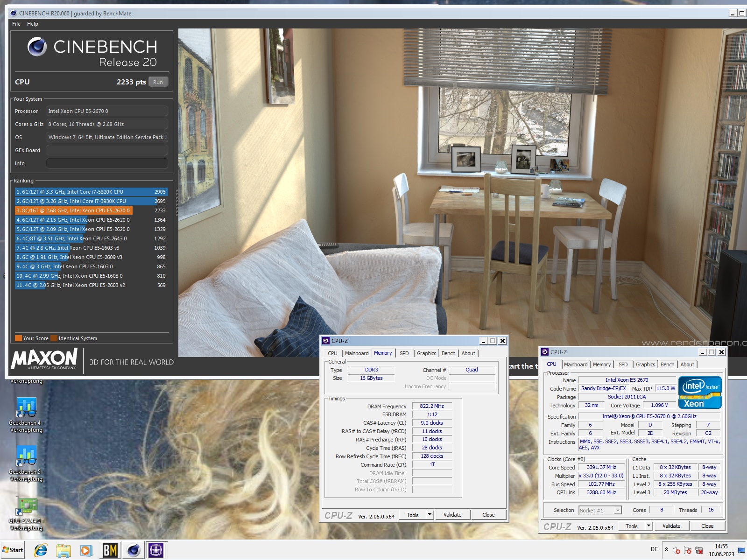Open the File menu in Cinebench

(16, 24)
